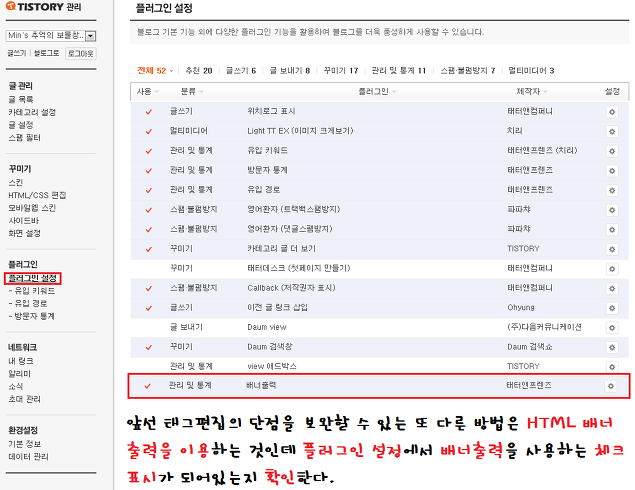635x490 pixels.
Task: Open settings gear for 영어환자 (댓글스팸방지)
Action: click(612, 230)
